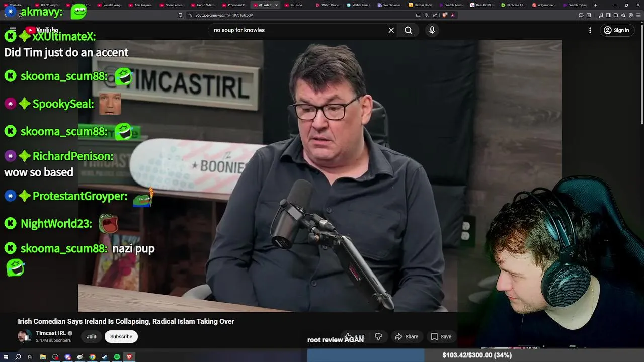Switch to the Ana Kasparian browser tab
Screen dimensions: 644x362
click(141, 5)
